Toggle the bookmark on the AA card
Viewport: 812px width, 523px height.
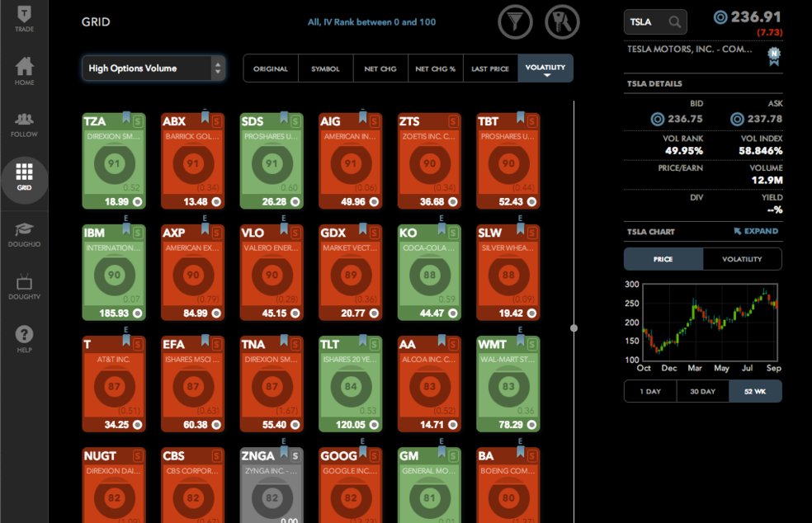click(441, 340)
